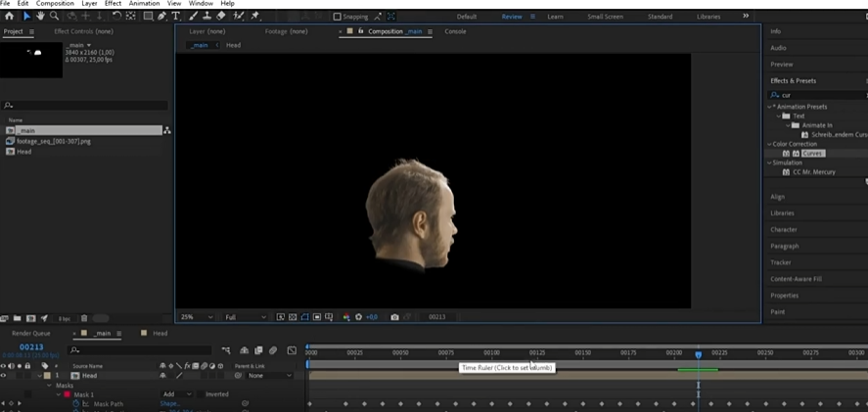Delete selected item with trash icon

tap(84, 318)
